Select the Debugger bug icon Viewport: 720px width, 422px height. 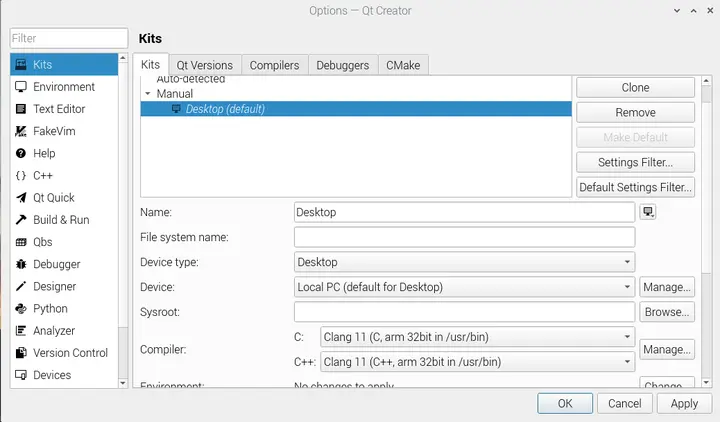click(x=21, y=264)
